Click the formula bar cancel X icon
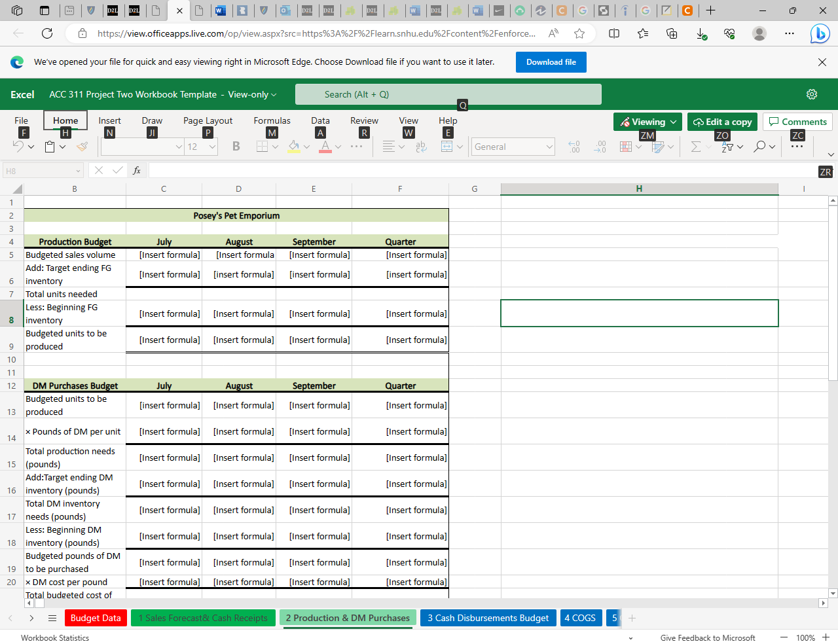The height and width of the screenshot is (644, 838). click(x=99, y=170)
